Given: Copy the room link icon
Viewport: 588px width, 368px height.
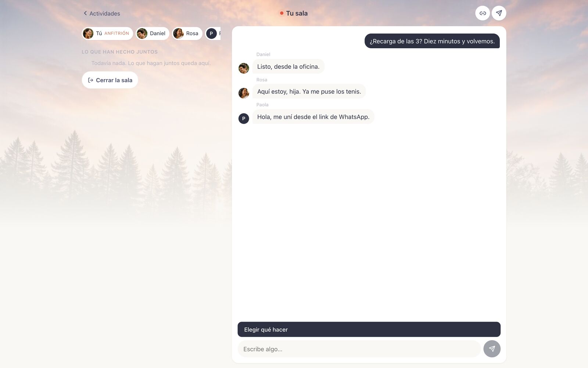Looking at the screenshot, I should point(483,13).
